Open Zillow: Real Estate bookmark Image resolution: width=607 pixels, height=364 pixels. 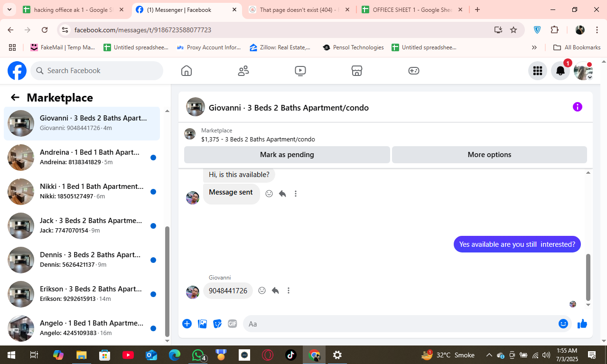(x=280, y=47)
